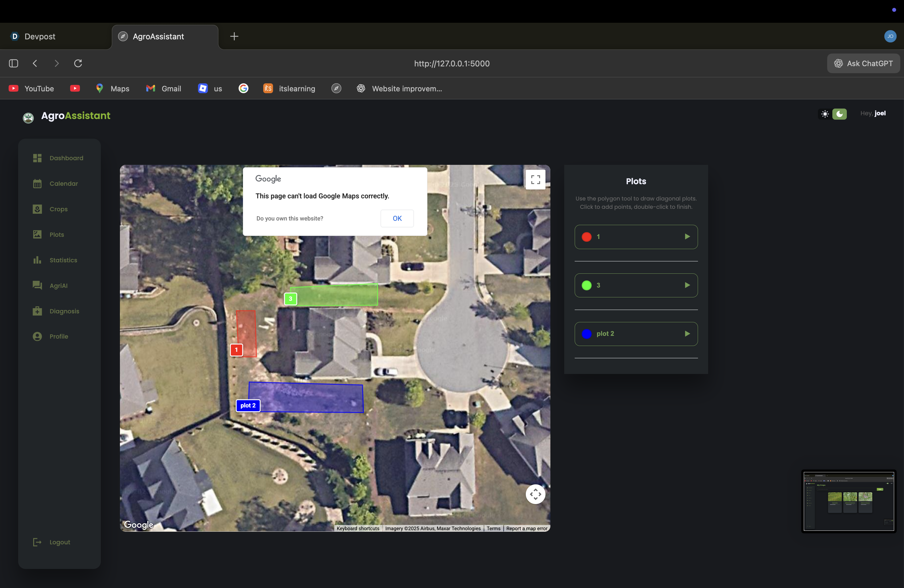The image size is (904, 588).
Task: Expand plot 3 details arrow
Action: [687, 285]
